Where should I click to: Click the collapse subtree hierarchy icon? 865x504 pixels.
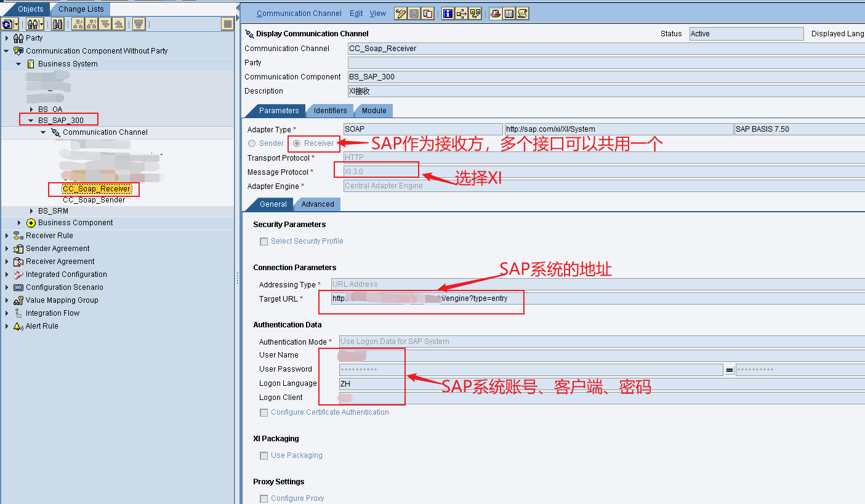tap(92, 24)
